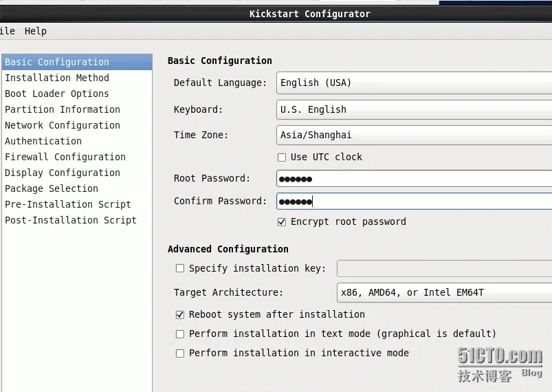This screenshot has width=552, height=392.
Task: Go to Display Configuration section
Action: [77, 173]
